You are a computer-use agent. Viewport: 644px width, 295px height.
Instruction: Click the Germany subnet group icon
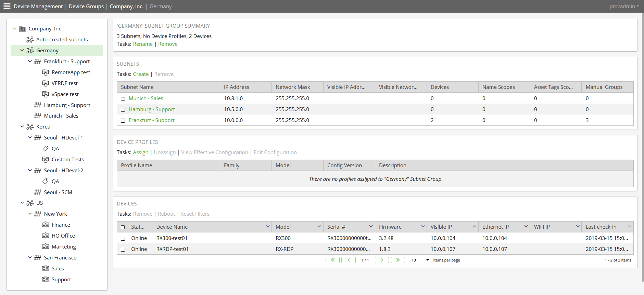(x=30, y=51)
